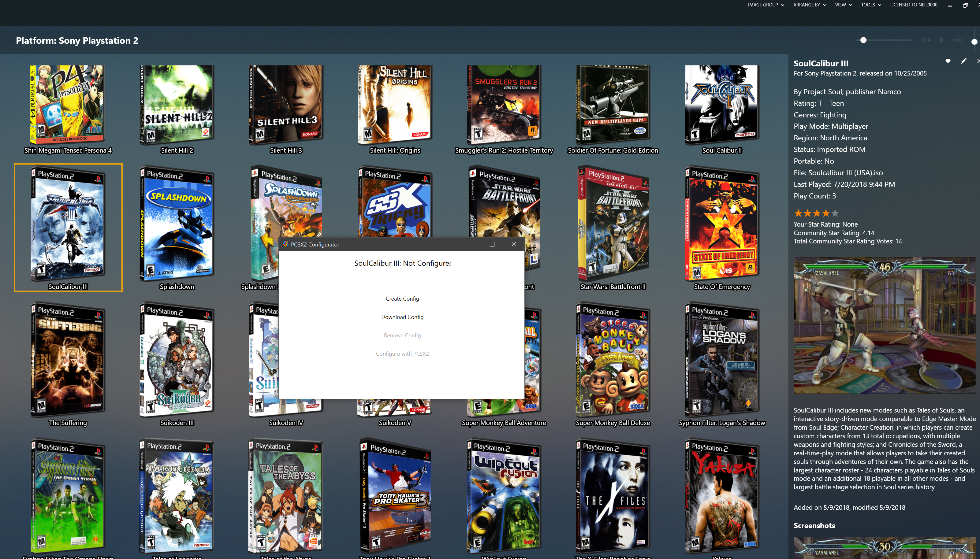Edit SoulCalibur III with pencil icon
The height and width of the screenshot is (559, 980).
pyautogui.click(x=963, y=61)
